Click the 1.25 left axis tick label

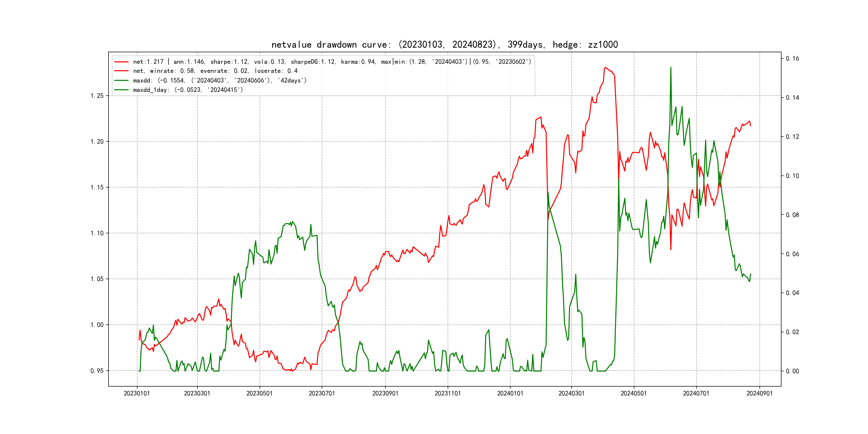(97, 96)
